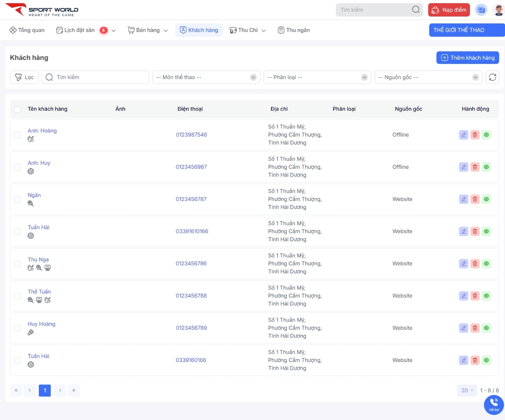Click the customer Tìm kiếm search field
Viewport: 505px width, 420px height.
95,77
